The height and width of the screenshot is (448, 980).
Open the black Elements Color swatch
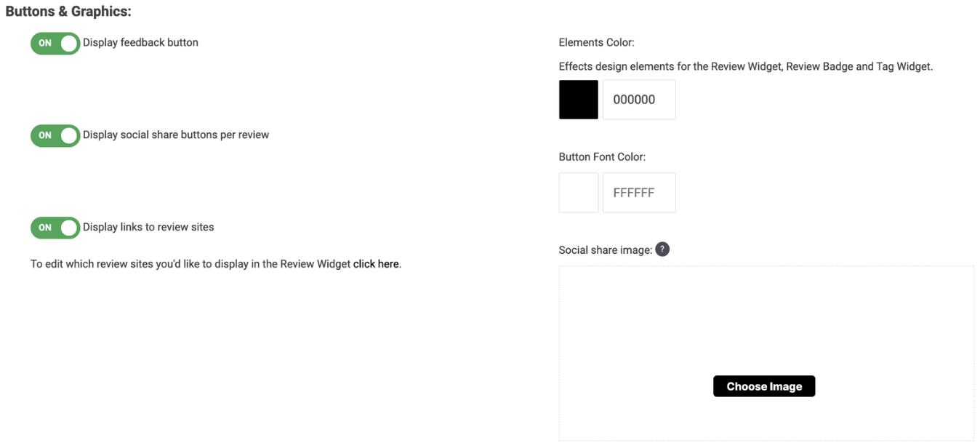[x=579, y=100]
